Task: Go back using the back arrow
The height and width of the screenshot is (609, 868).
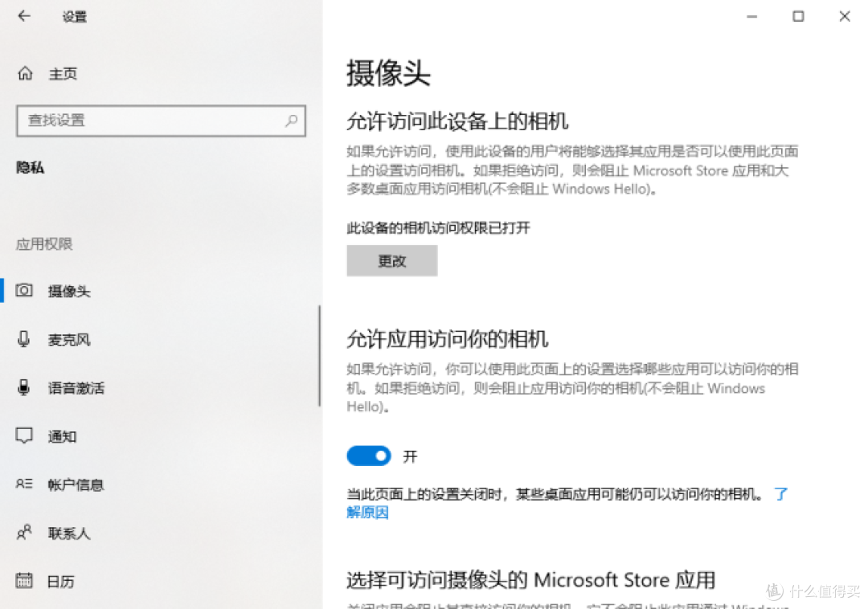Action: tap(24, 16)
